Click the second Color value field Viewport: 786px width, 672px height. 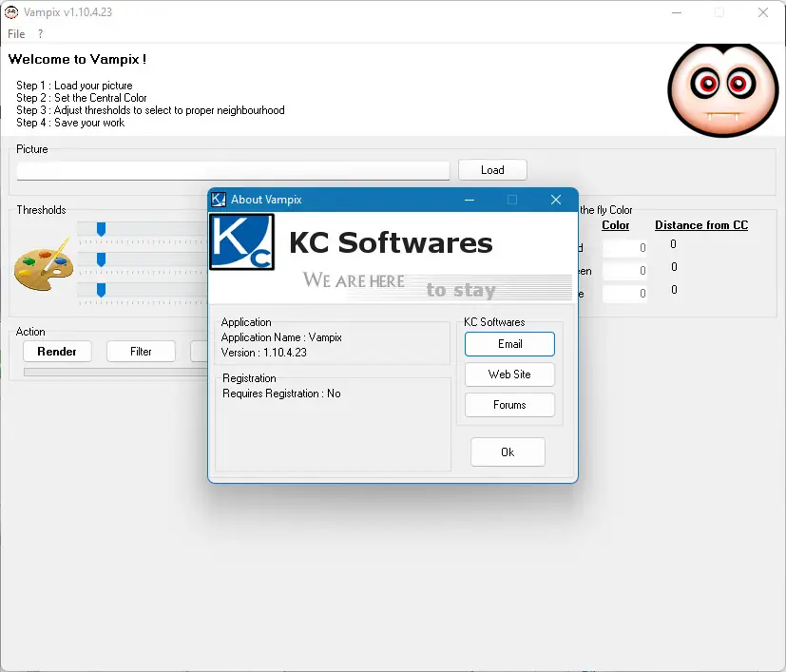[624, 271]
